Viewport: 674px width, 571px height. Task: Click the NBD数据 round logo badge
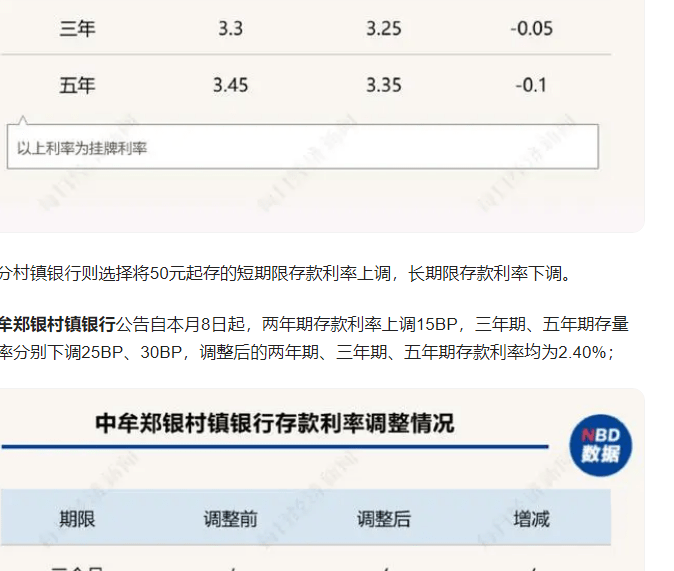(x=600, y=445)
